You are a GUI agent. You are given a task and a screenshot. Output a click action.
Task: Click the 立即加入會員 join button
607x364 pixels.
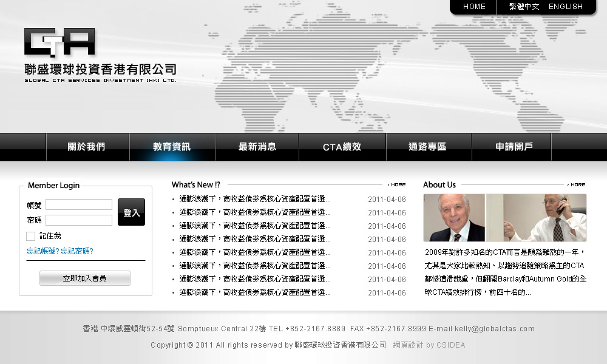click(85, 278)
